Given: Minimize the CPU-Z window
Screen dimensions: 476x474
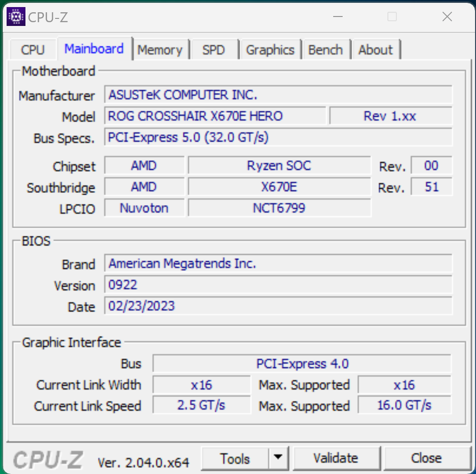Looking at the screenshot, I should (x=338, y=17).
